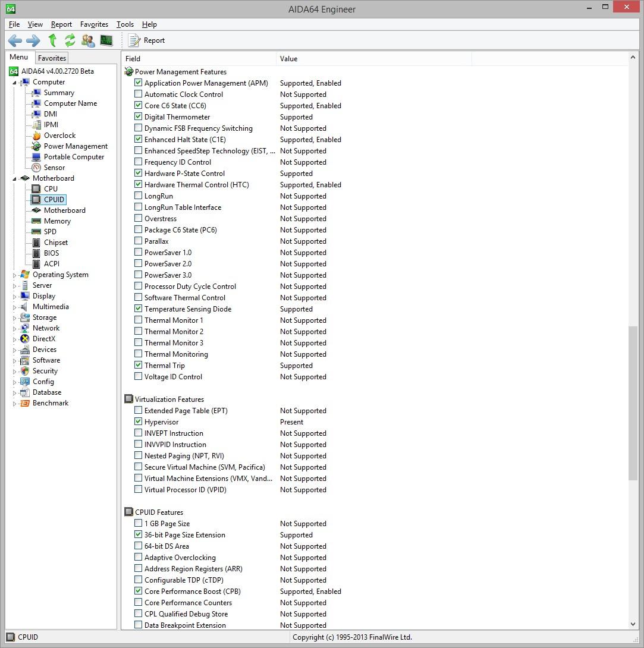This screenshot has width=644, height=648.
Task: Click the Chipset icon in tree
Action: pos(36,243)
